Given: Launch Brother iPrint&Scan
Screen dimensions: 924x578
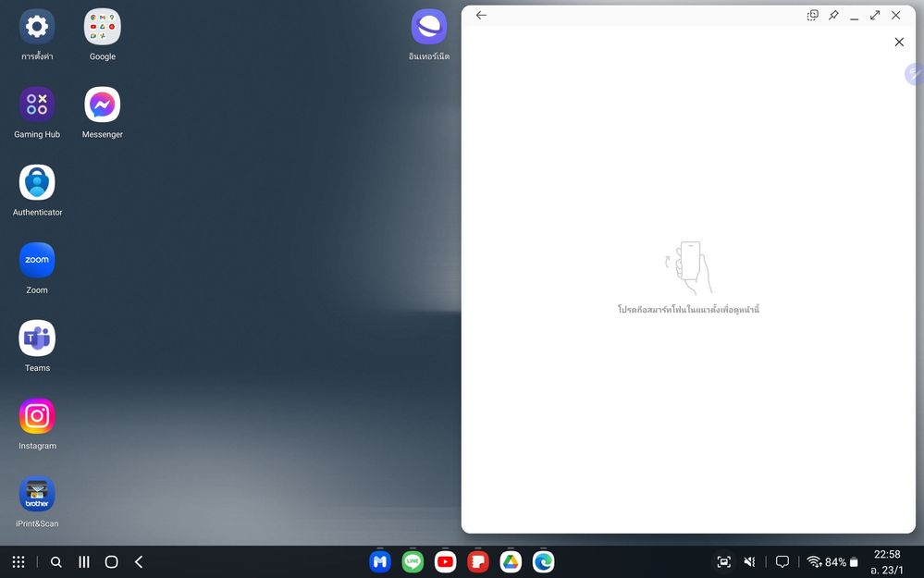Looking at the screenshot, I should 37,494.
